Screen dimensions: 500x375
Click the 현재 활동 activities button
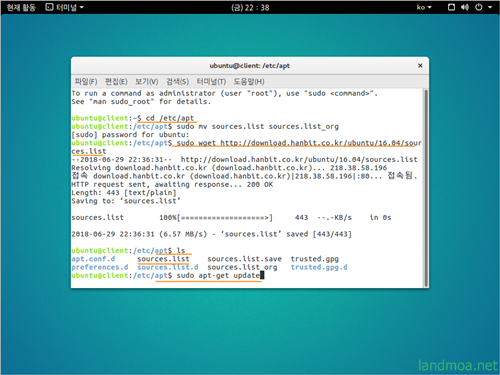coord(21,7)
